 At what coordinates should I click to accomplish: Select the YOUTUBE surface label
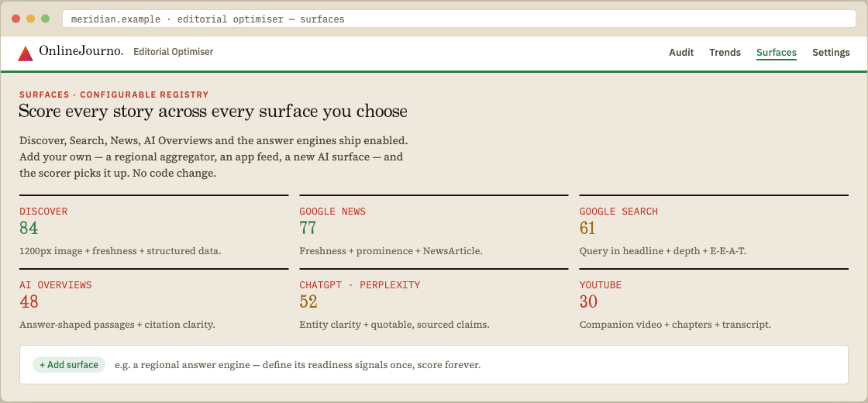(x=601, y=285)
